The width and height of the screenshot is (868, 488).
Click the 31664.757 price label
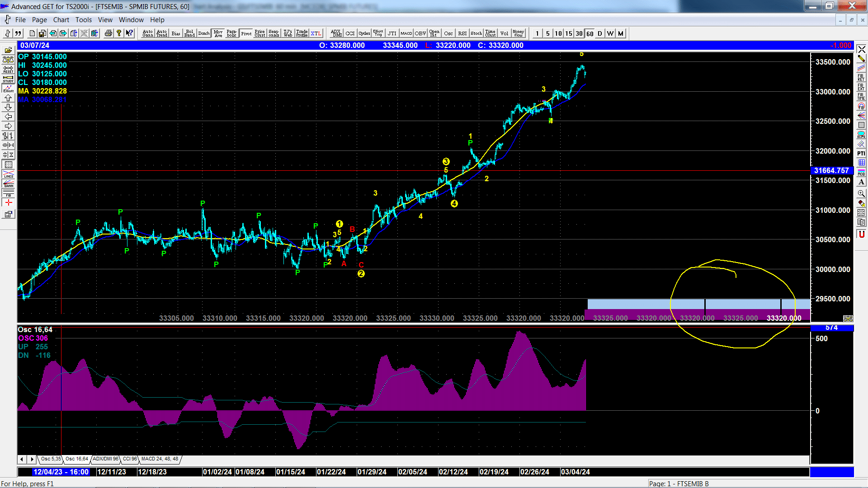pos(831,170)
